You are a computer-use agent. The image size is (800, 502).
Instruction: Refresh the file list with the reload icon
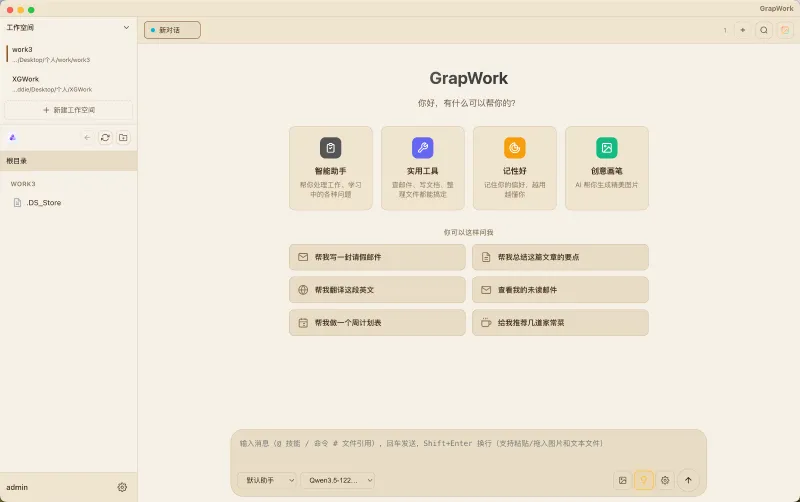pos(105,138)
